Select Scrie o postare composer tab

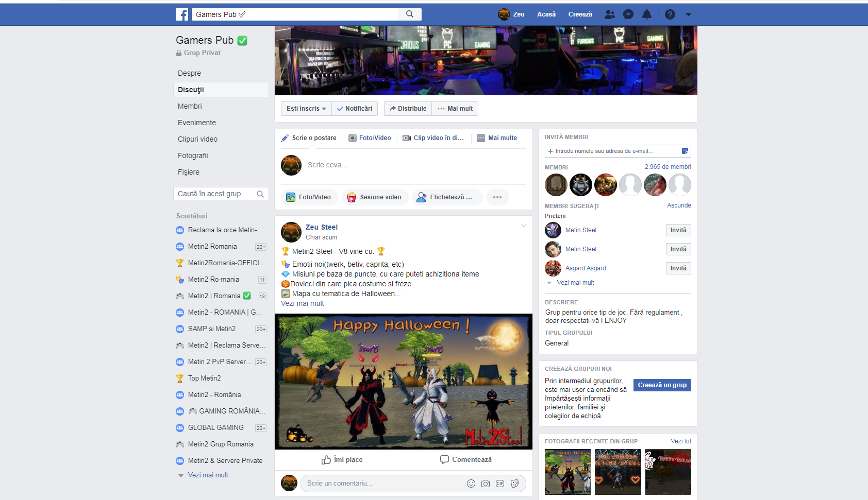(309, 138)
